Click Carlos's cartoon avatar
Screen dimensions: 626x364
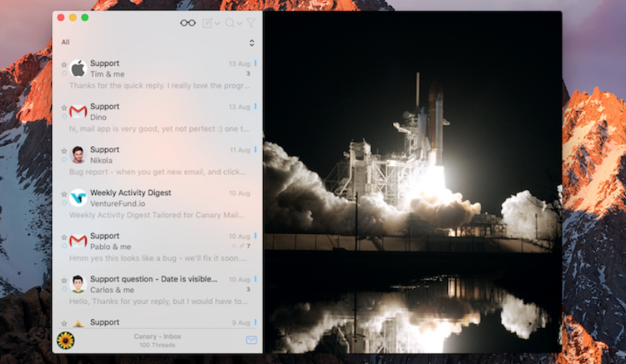[78, 284]
